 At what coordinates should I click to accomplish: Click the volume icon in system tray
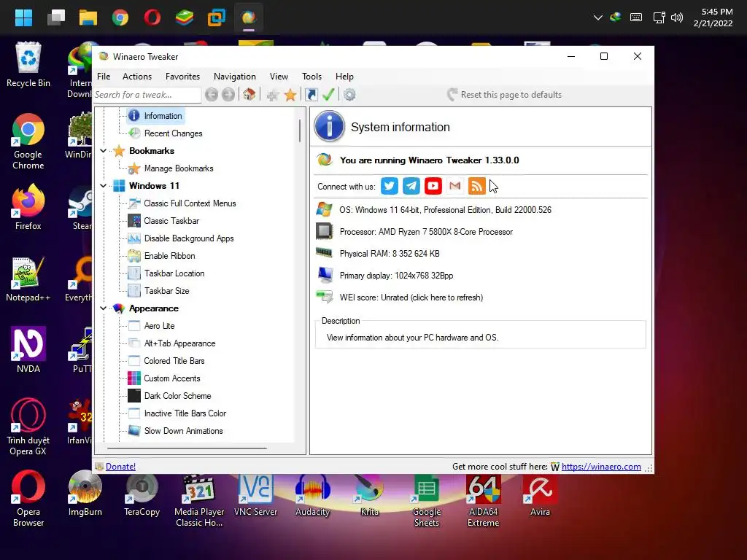pos(676,17)
